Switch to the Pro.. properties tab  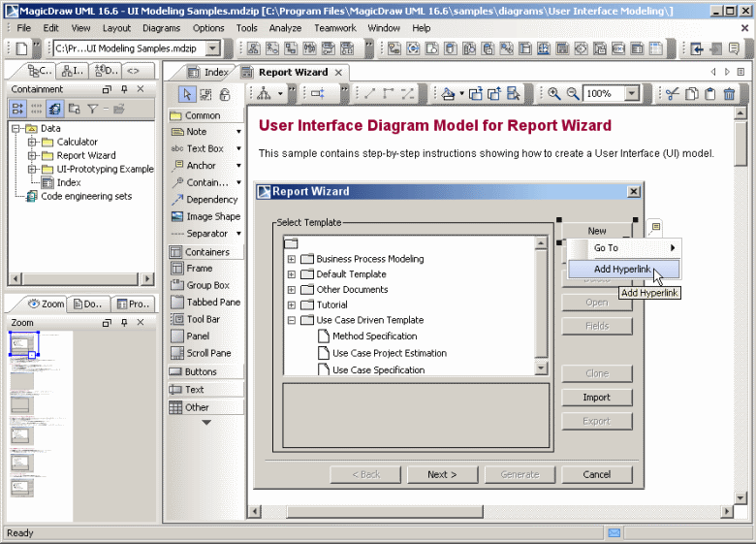coord(133,304)
